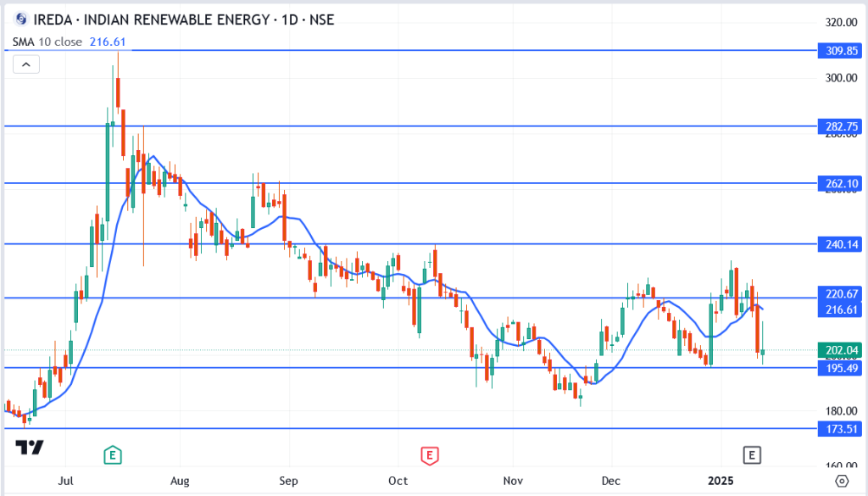
Task: Select the gray earnings marker near 2025
Action: pos(751,455)
